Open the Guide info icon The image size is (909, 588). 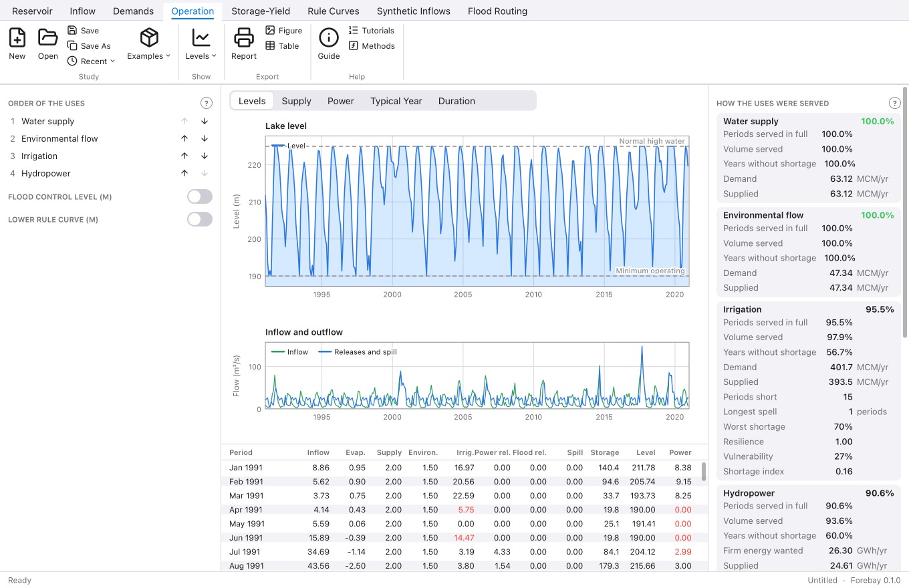[x=329, y=37]
